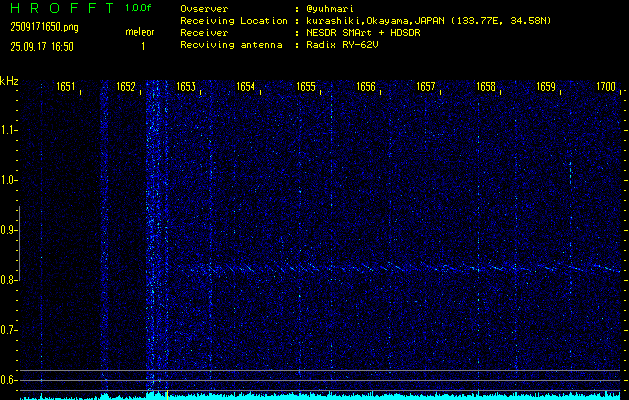The image size is (629, 400).
Task: Click the 1651 time marker
Action: (65, 87)
